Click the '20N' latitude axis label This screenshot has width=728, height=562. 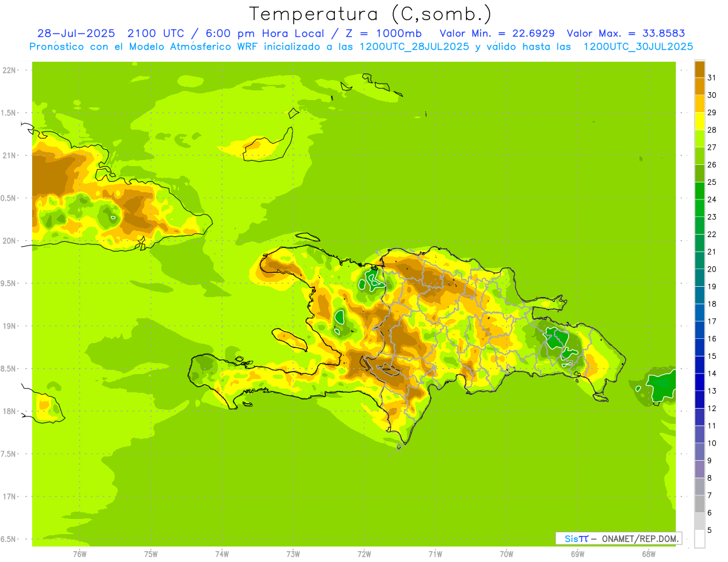(9, 241)
